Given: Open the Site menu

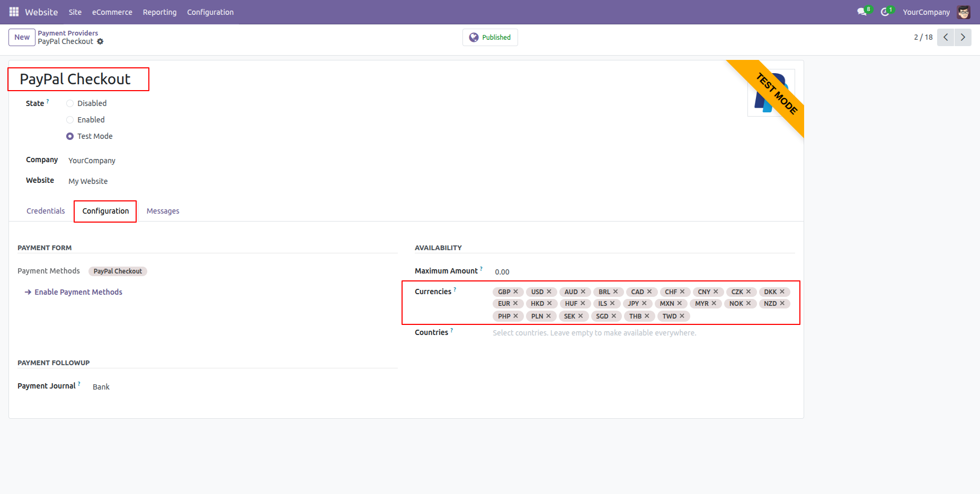Looking at the screenshot, I should tap(75, 12).
